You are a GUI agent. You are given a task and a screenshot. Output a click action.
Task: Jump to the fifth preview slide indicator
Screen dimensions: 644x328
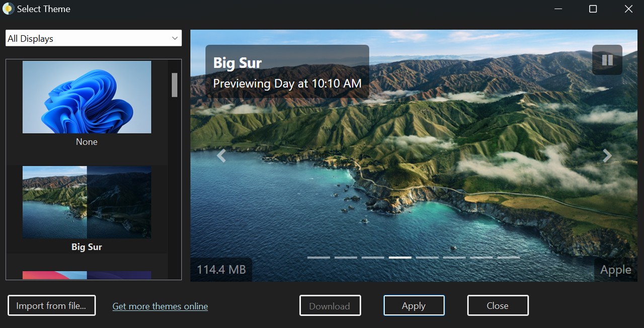coord(427,257)
